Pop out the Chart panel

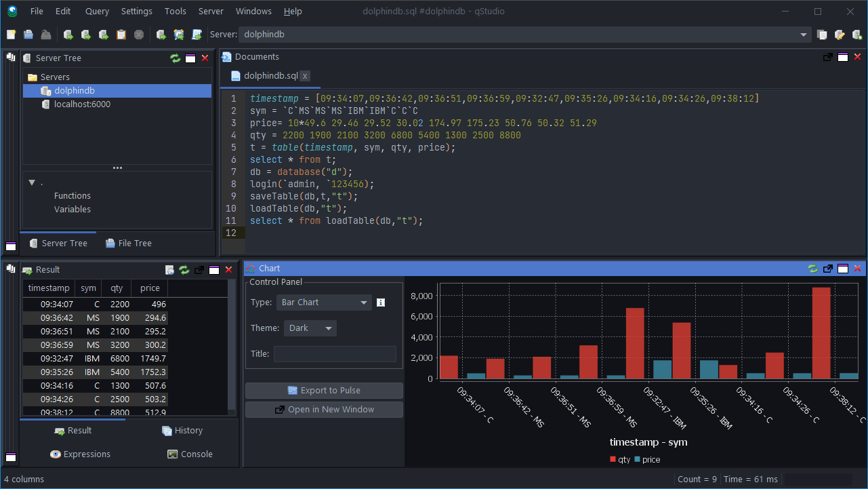coord(828,269)
